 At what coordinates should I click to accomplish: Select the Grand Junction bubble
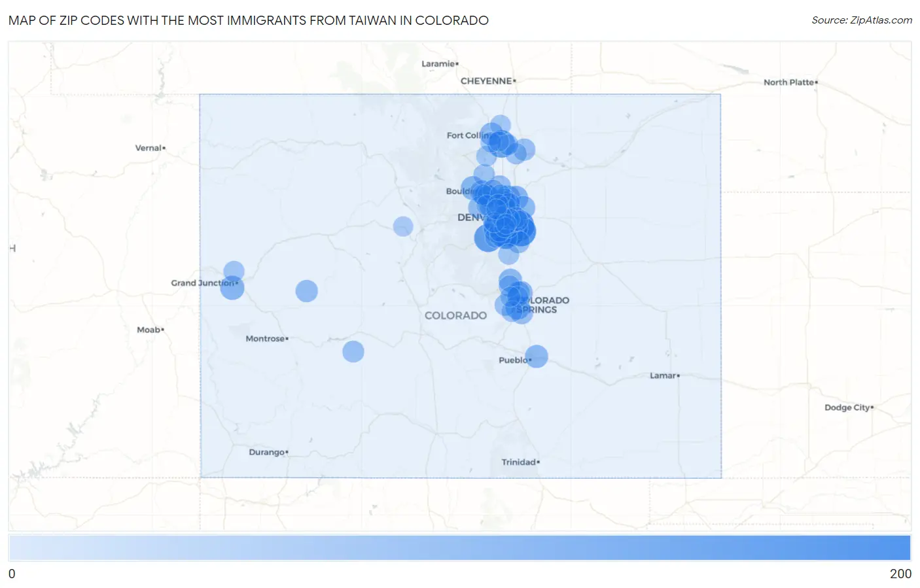pos(232,288)
